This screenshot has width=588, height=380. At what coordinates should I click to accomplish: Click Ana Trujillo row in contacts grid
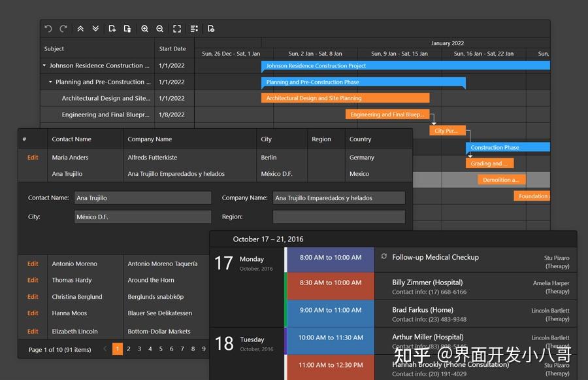[215, 174]
